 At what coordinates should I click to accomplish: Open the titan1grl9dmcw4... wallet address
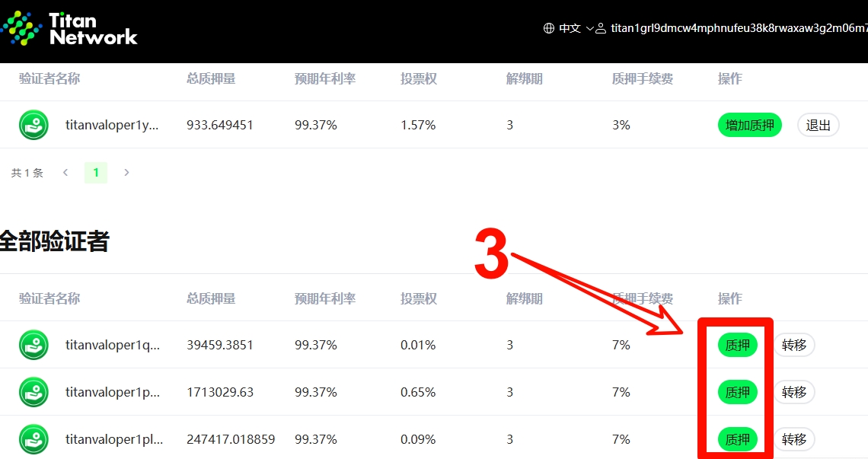(739, 28)
